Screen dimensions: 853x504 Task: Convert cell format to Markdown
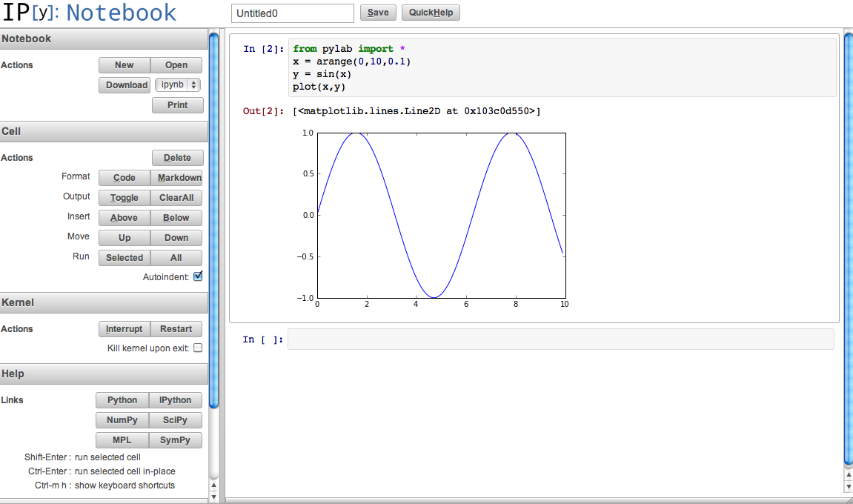177,177
